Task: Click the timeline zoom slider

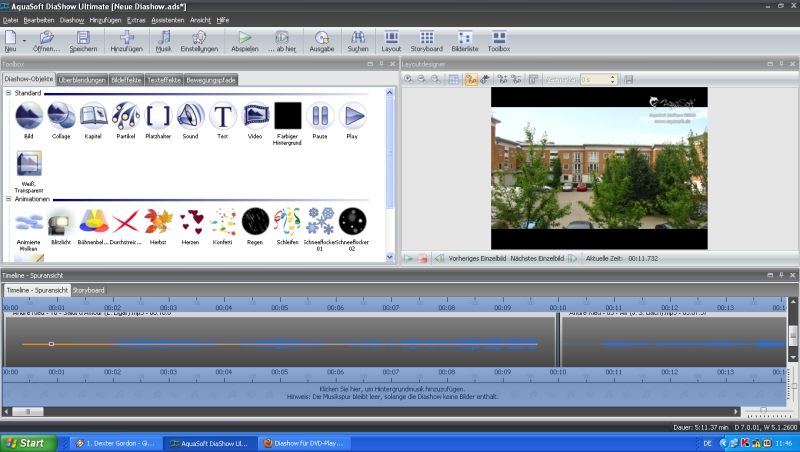Action: point(764,410)
